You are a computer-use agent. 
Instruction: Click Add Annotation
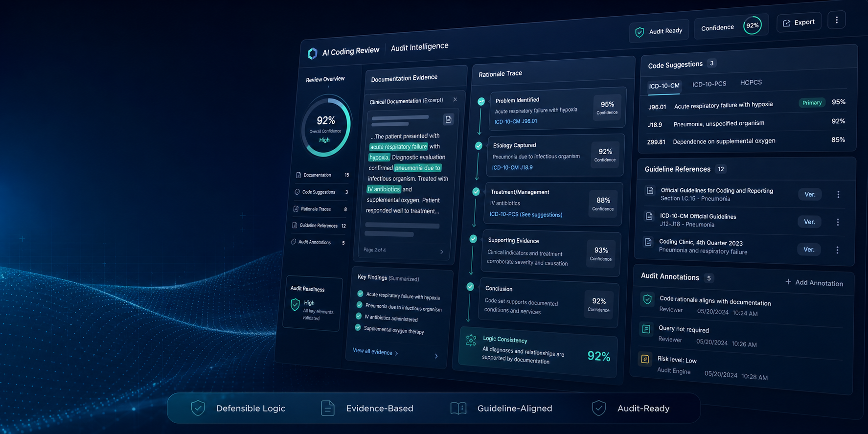(x=814, y=282)
